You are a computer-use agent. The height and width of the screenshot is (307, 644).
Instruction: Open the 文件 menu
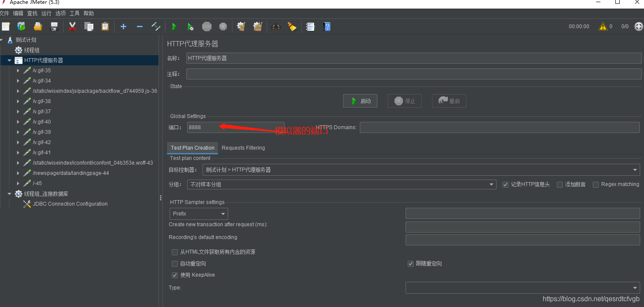4,14
